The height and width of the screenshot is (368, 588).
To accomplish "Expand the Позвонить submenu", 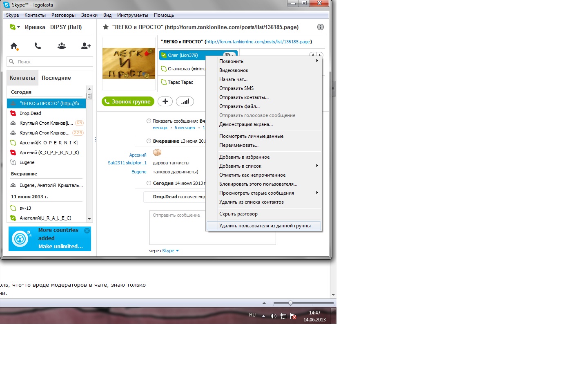I will tap(317, 61).
